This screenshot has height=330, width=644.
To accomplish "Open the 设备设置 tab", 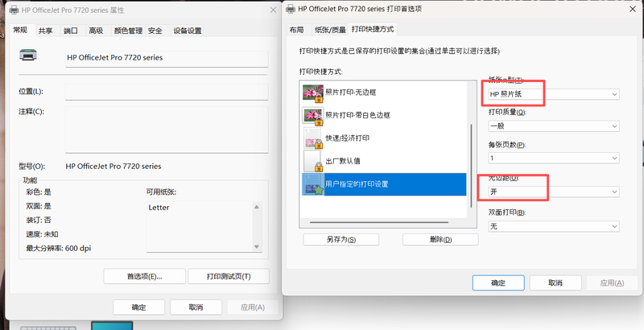I will [188, 31].
